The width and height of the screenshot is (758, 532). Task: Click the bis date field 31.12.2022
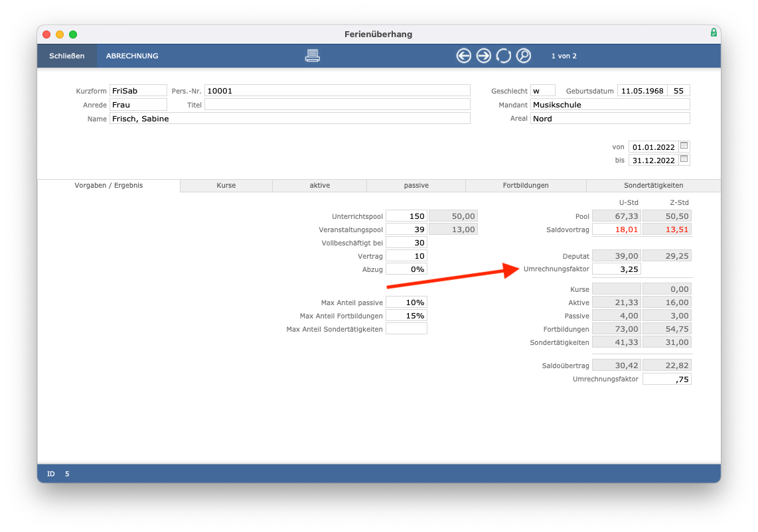[x=654, y=161]
